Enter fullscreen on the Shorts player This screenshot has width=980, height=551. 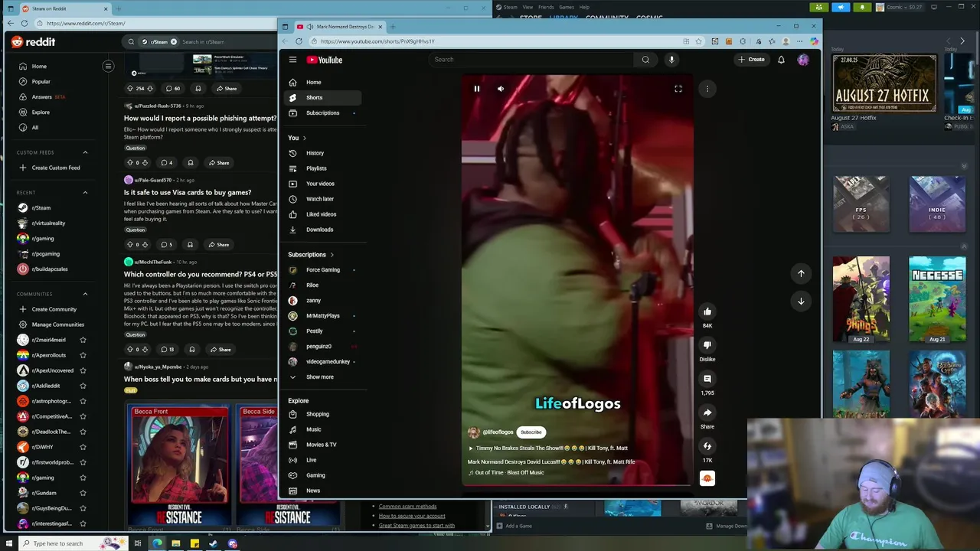coord(678,89)
